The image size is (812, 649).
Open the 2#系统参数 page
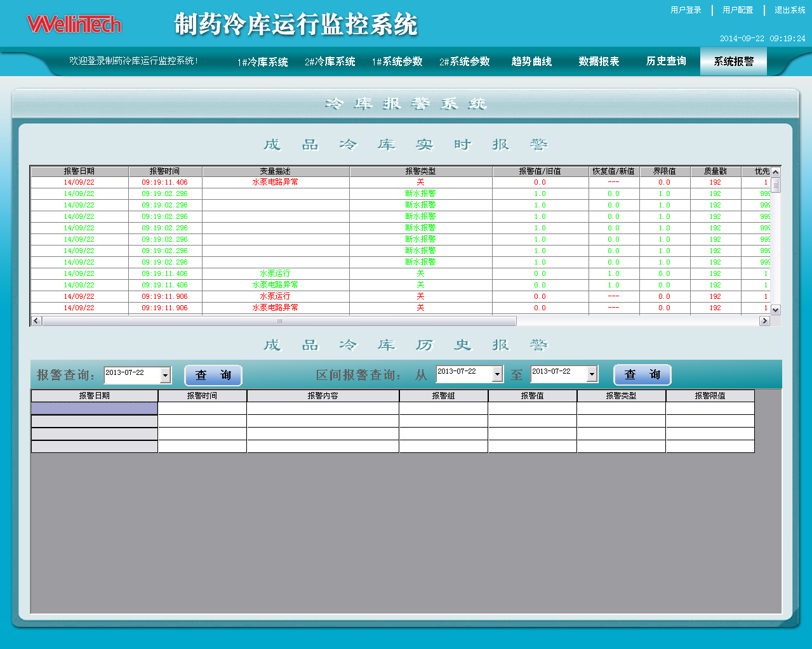[465, 61]
